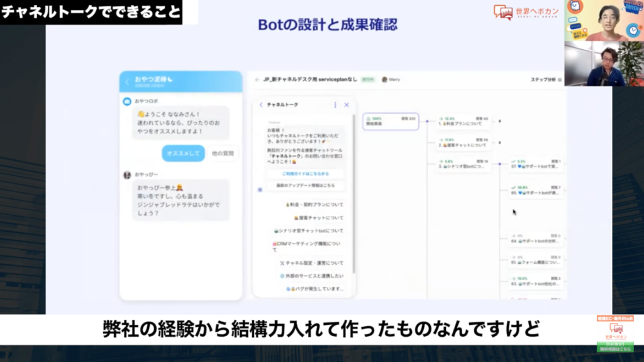Click the back chevron next to チャネルトーク
This screenshot has width=644, height=362.
(261, 105)
